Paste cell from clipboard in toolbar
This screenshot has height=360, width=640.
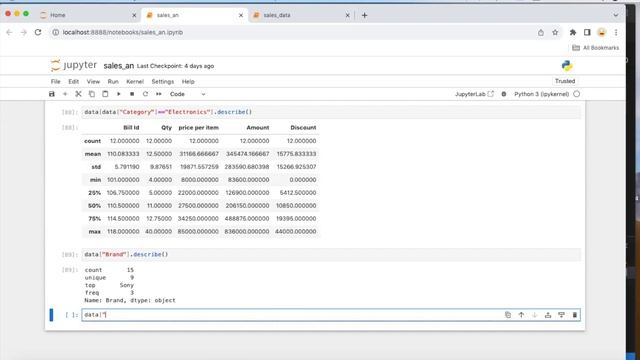point(105,94)
